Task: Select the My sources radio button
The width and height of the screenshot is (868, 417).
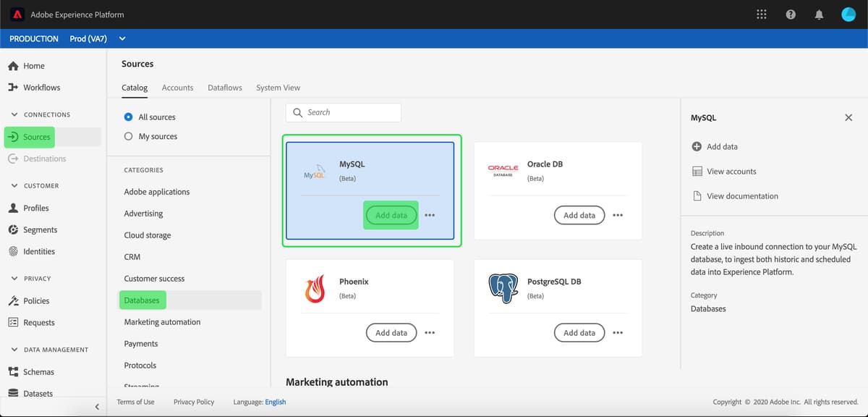Action: pyautogui.click(x=129, y=136)
